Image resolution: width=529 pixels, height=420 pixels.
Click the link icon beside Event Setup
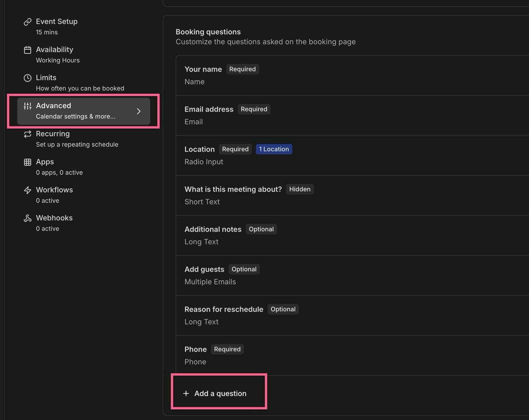(27, 21)
